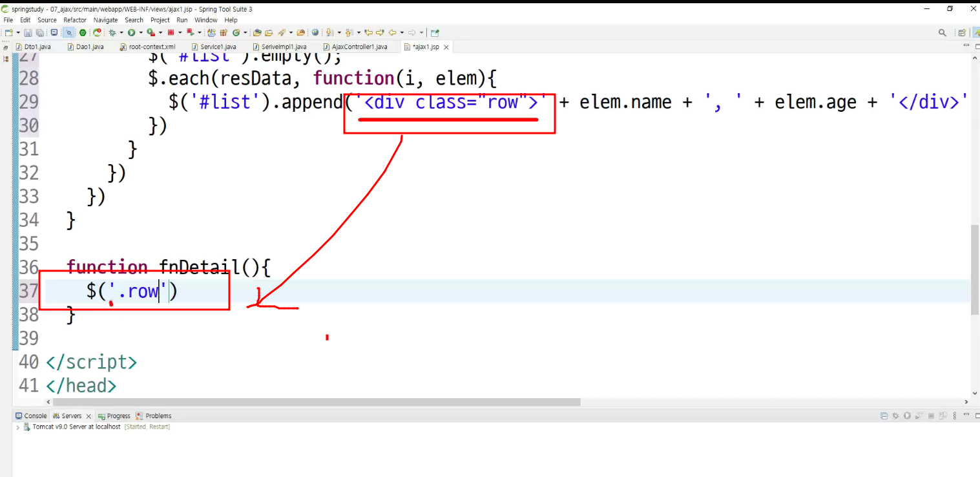The height and width of the screenshot is (477, 980).
Task: Expand the Next Annotation dropdown arrow
Action: pos(339,32)
